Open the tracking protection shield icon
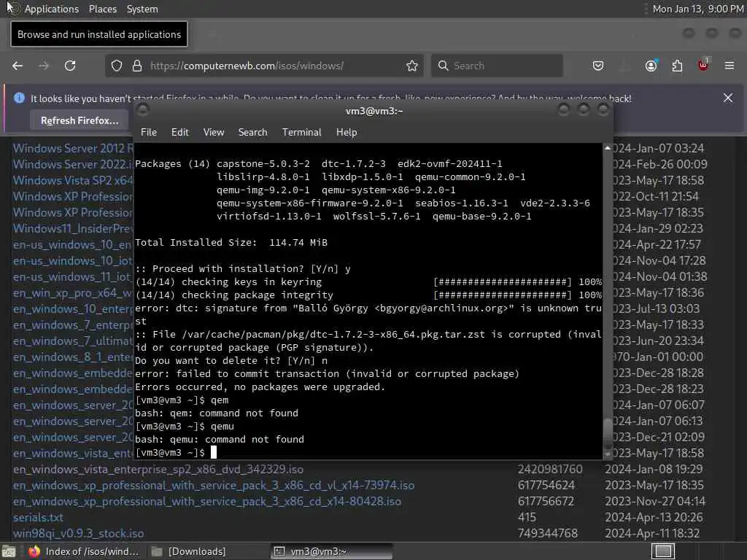Viewport: 747px width, 560px height. point(117,66)
